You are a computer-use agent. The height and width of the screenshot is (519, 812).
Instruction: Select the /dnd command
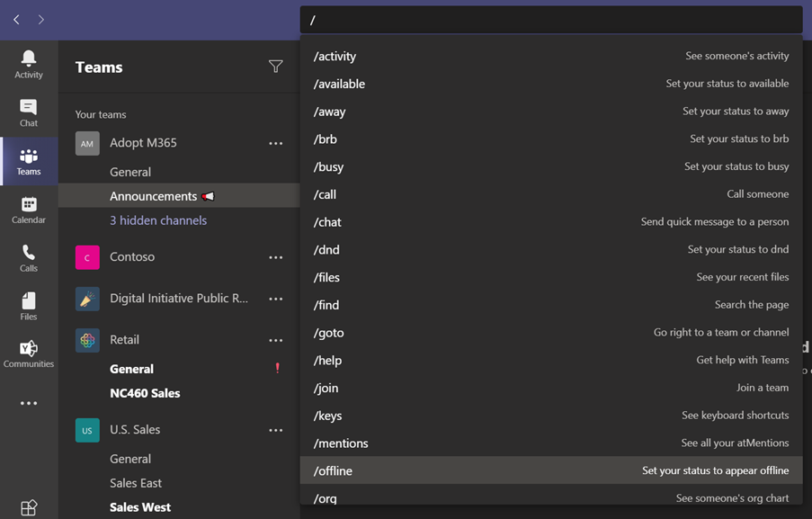pyautogui.click(x=551, y=250)
